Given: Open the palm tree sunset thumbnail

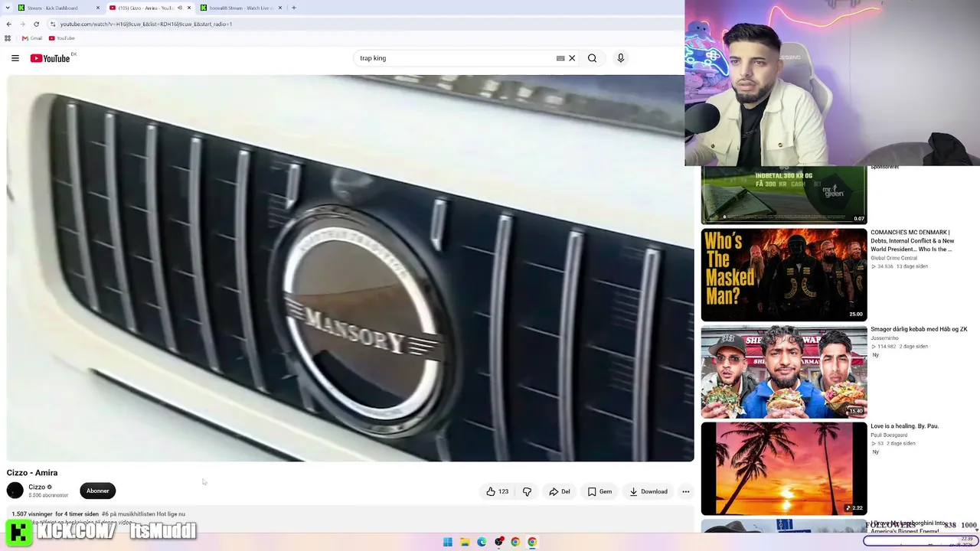Looking at the screenshot, I should pyautogui.click(x=784, y=468).
